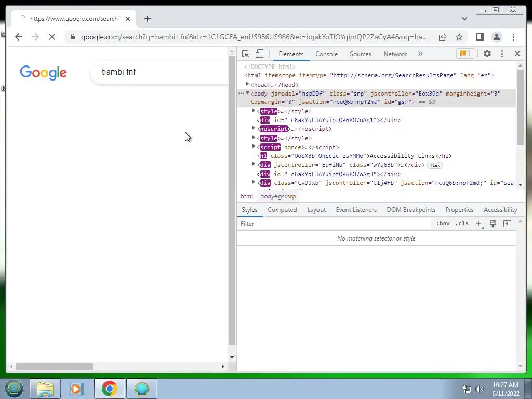Open DevTools customize three-dot menu

tap(502, 54)
